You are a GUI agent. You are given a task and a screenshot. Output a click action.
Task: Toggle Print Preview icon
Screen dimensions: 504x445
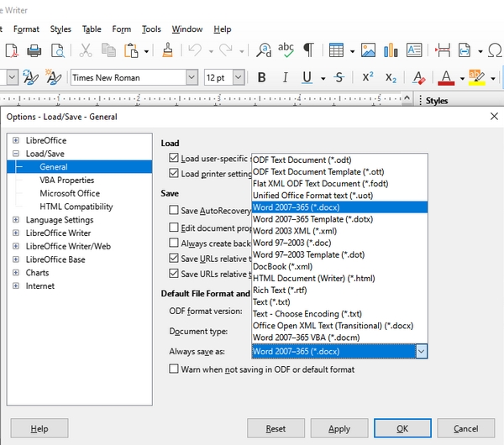click(x=58, y=50)
